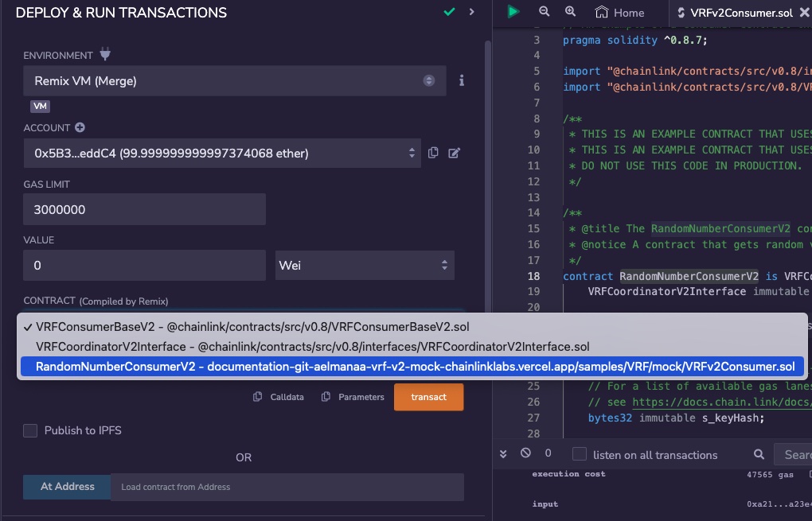The width and height of the screenshot is (812, 521).
Task: Open environment info icon
Action: coord(462,80)
